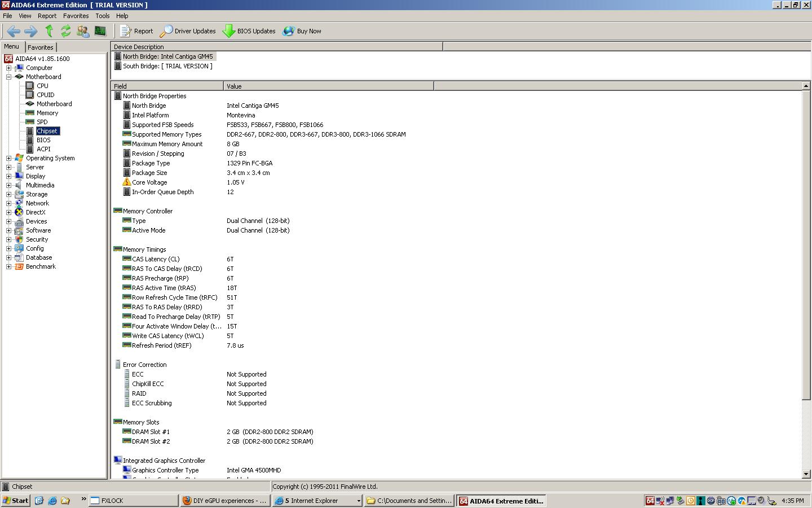Open Driver Updates from the toolbar

(188, 31)
